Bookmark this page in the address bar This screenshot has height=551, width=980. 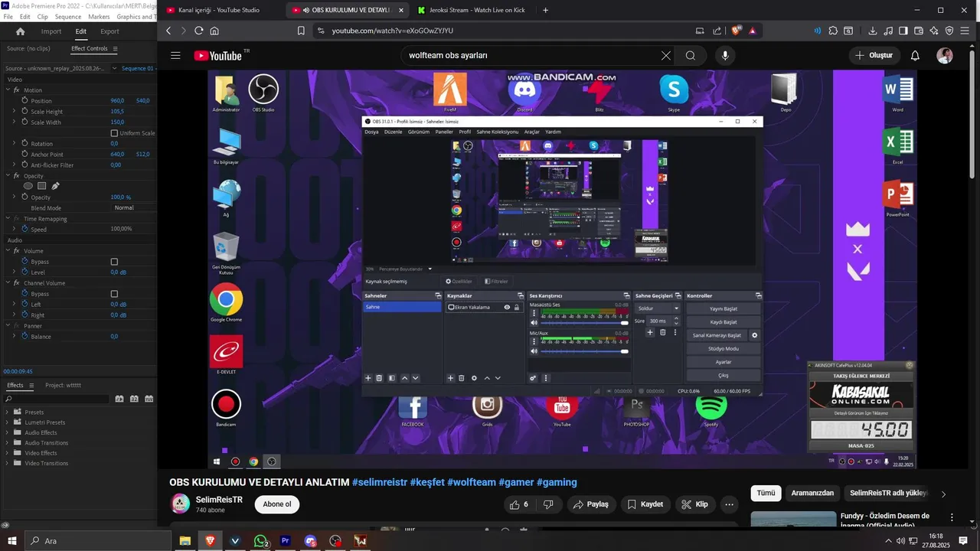click(x=301, y=31)
